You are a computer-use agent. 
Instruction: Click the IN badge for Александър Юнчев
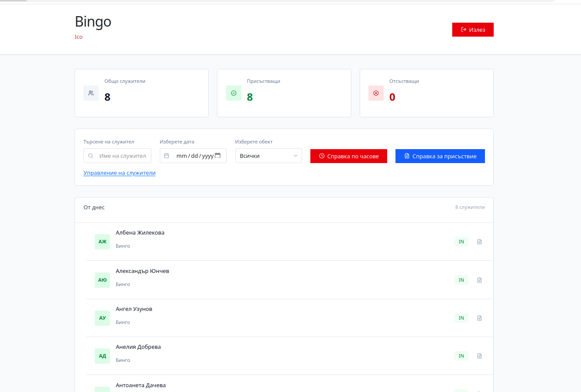click(x=461, y=280)
